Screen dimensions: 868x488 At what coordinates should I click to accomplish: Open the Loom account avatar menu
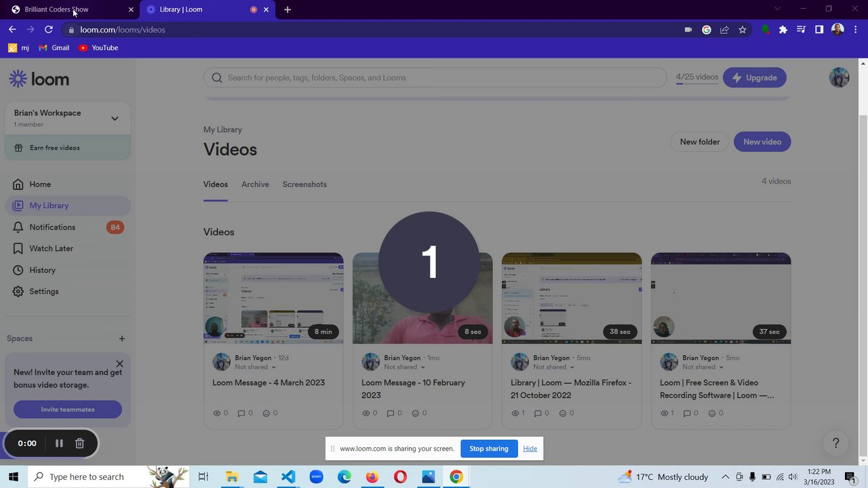[x=840, y=77]
